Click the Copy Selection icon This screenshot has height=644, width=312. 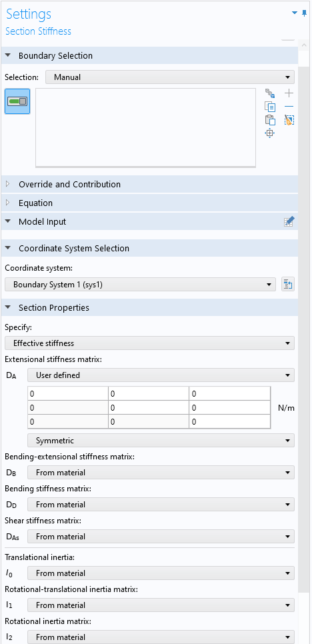pos(270,107)
